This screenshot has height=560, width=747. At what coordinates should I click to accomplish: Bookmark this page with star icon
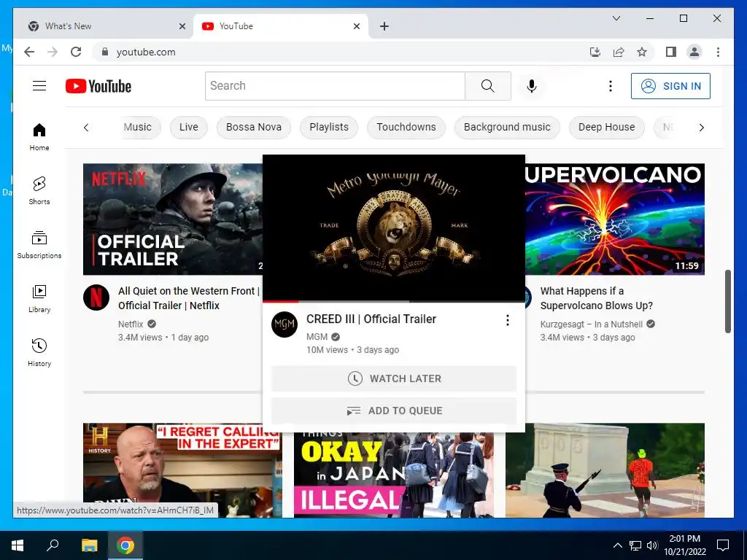(642, 52)
